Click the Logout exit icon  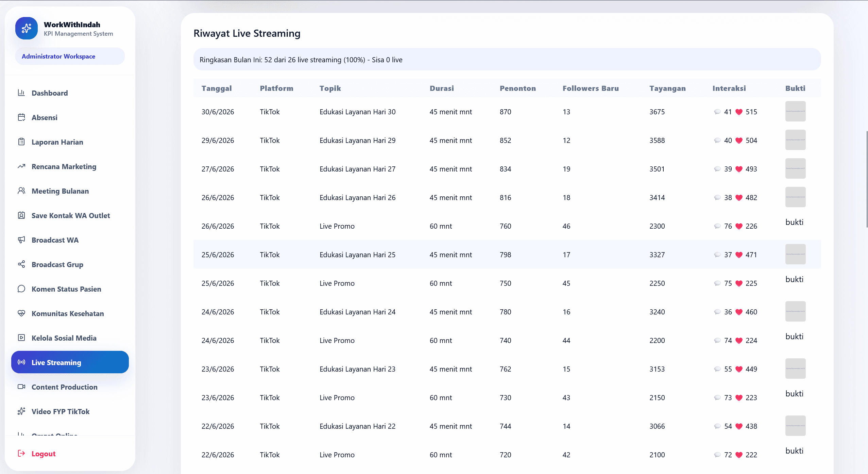(x=21, y=454)
